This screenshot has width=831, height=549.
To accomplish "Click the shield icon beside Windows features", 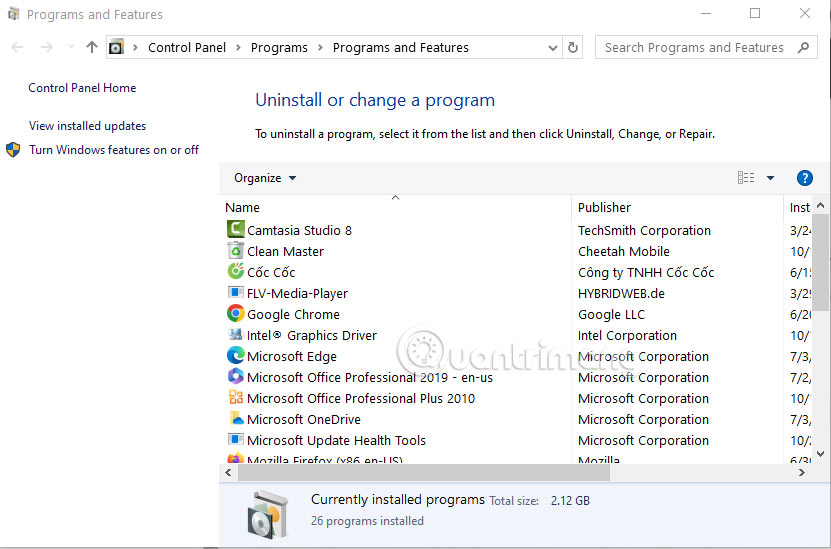I will (x=13, y=150).
